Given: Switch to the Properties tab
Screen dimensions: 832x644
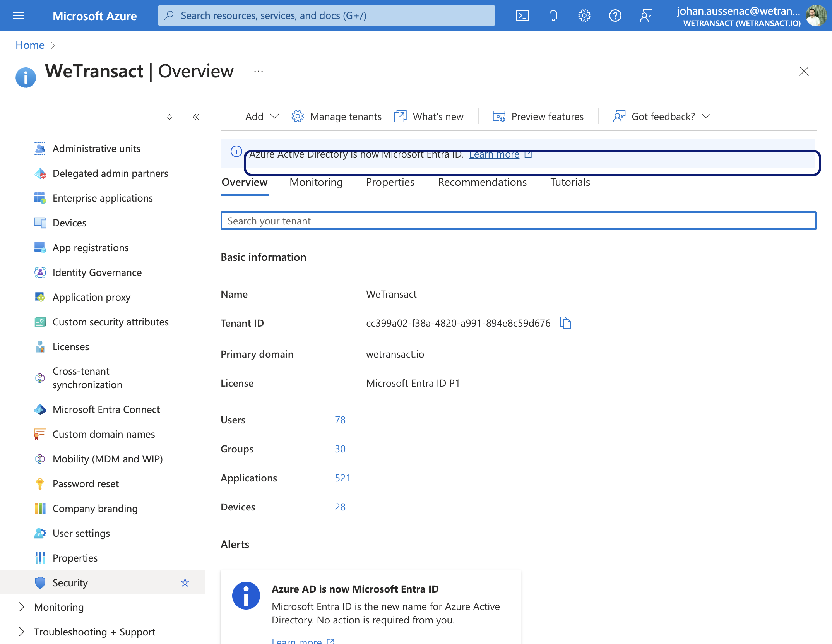Looking at the screenshot, I should pyautogui.click(x=390, y=182).
